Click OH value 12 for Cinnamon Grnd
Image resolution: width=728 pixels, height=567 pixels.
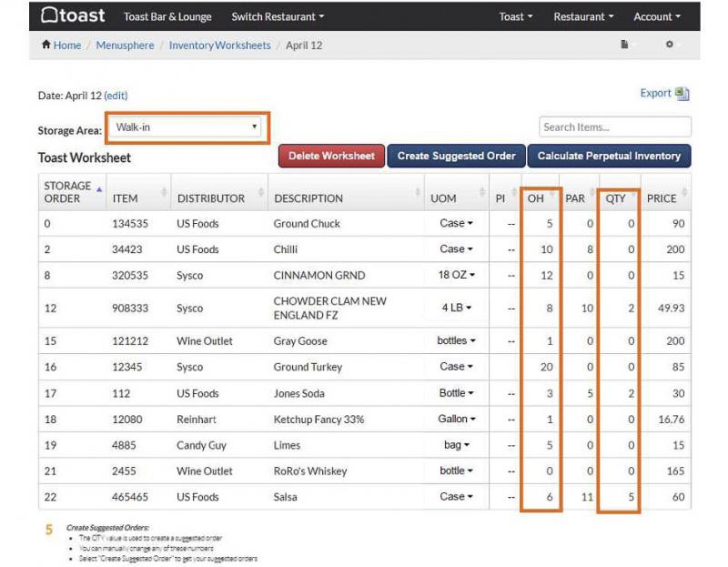[547, 276]
